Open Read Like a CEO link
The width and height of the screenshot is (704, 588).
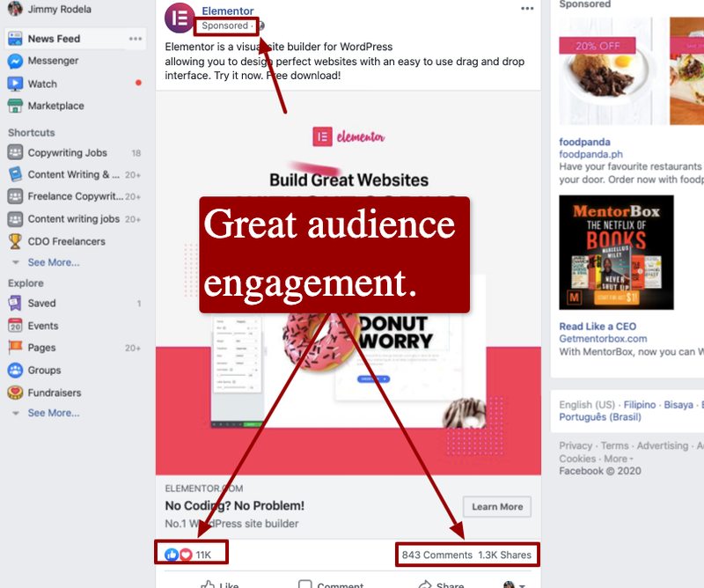coord(598,327)
